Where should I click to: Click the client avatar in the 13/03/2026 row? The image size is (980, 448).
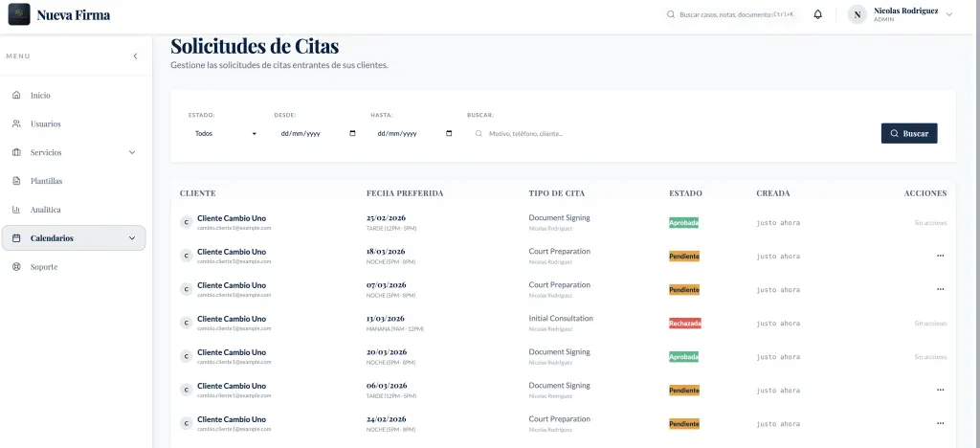[187, 323]
